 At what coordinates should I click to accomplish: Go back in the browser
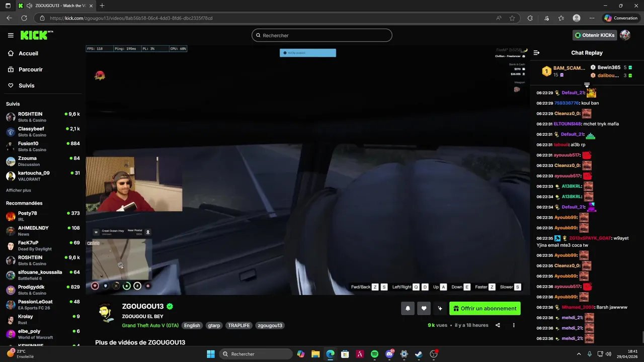(9, 18)
